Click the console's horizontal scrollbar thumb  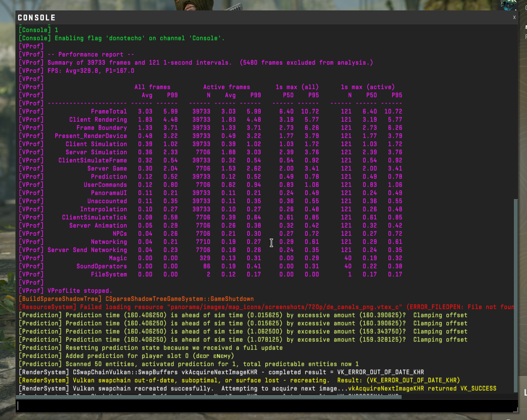[x=209, y=397]
